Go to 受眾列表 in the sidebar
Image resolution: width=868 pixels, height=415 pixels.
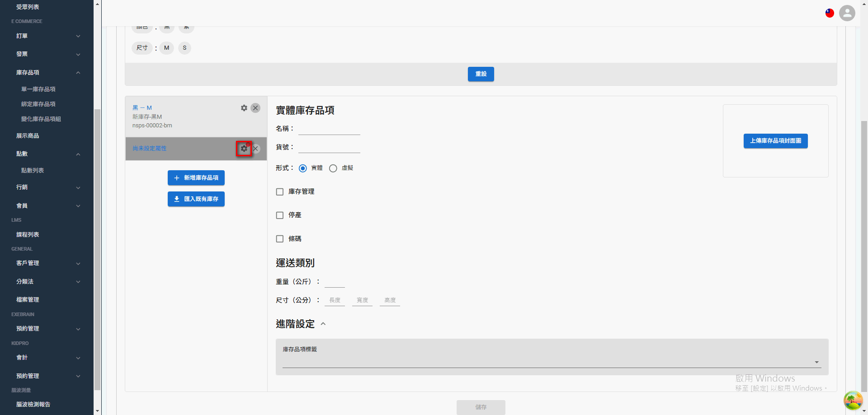point(28,7)
